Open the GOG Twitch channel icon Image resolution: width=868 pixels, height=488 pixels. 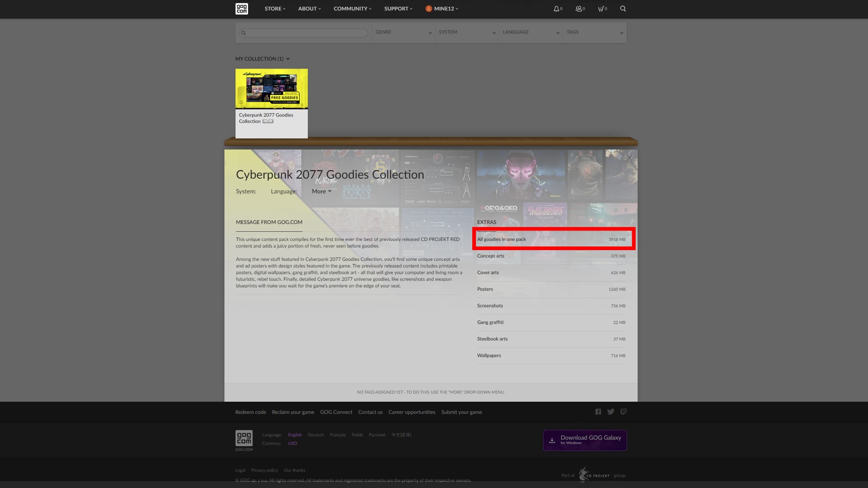pos(623,412)
